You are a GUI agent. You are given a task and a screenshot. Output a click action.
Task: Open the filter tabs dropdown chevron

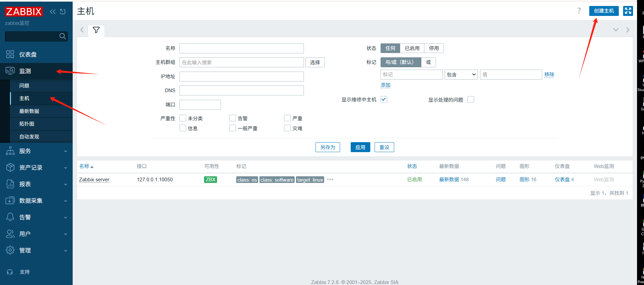pyautogui.click(x=616, y=30)
